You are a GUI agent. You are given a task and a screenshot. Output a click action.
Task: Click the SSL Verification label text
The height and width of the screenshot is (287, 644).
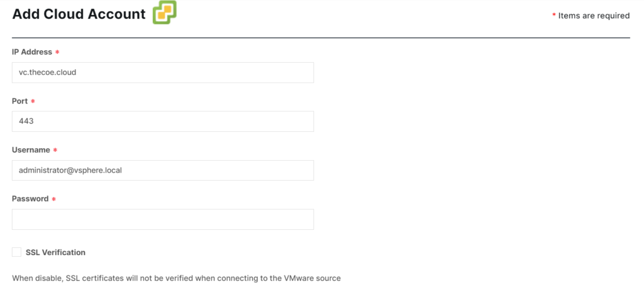55,252
